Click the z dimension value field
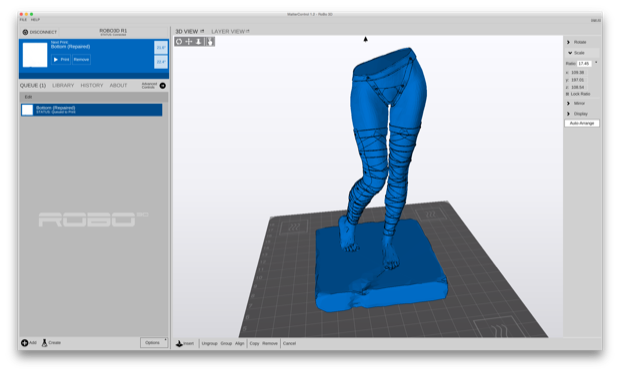Image resolution: width=620 pixels, height=374 pixels. [578, 87]
